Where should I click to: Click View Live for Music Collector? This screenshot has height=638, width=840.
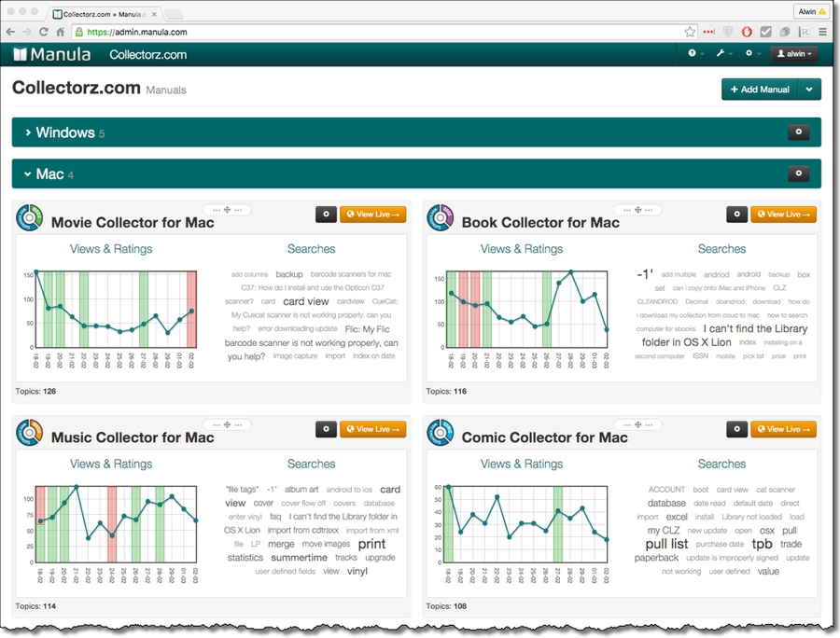click(372, 429)
